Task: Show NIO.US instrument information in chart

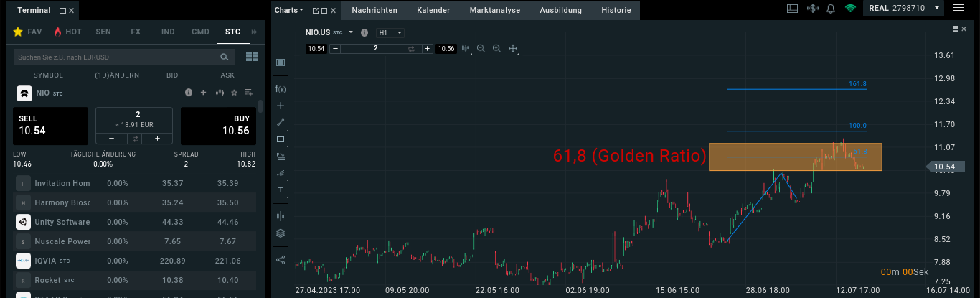Action: point(364,32)
